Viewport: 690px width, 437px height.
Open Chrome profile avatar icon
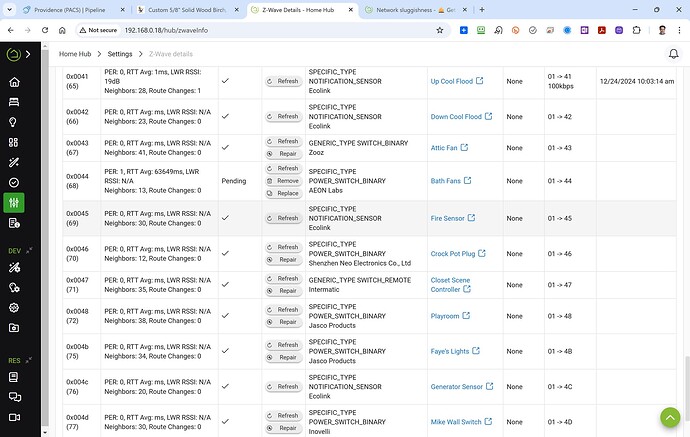[x=662, y=30]
